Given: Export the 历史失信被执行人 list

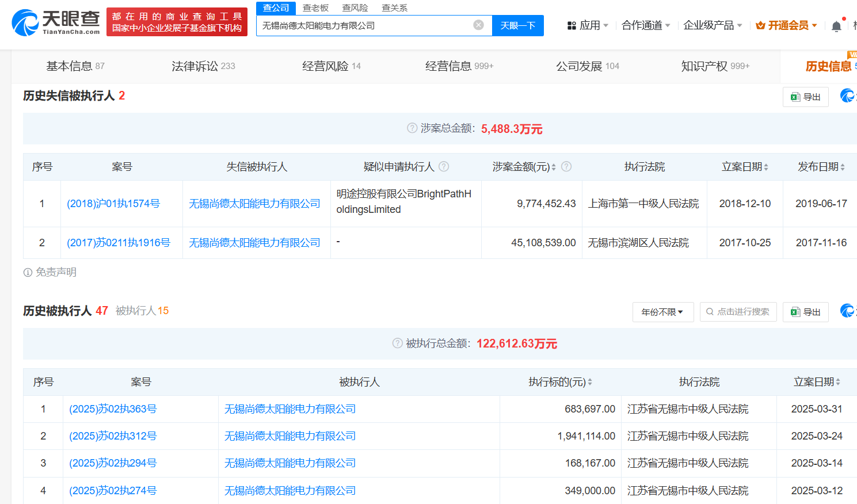Looking at the screenshot, I should (x=805, y=97).
